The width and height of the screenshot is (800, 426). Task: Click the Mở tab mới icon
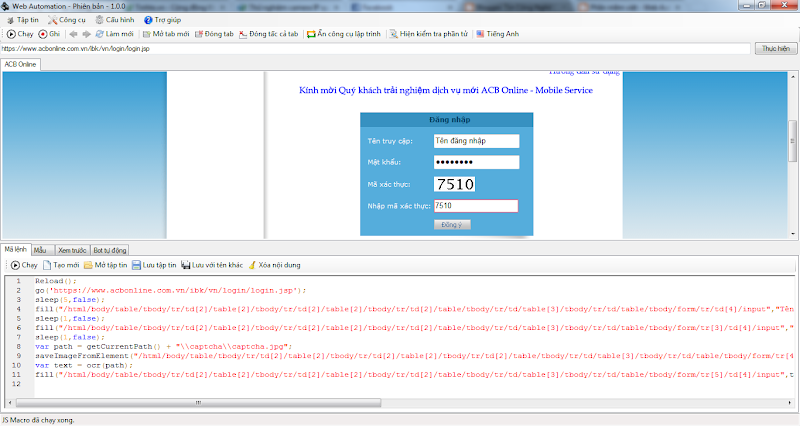pos(146,34)
